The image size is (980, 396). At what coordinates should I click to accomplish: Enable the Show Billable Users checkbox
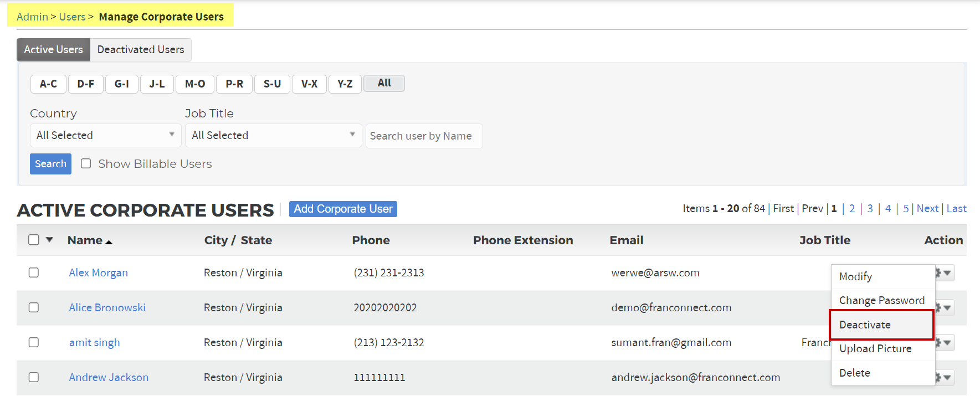[x=86, y=163]
